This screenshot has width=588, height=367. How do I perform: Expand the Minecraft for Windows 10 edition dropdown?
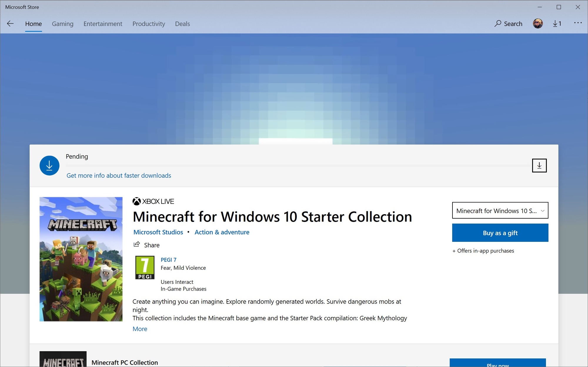(500, 210)
